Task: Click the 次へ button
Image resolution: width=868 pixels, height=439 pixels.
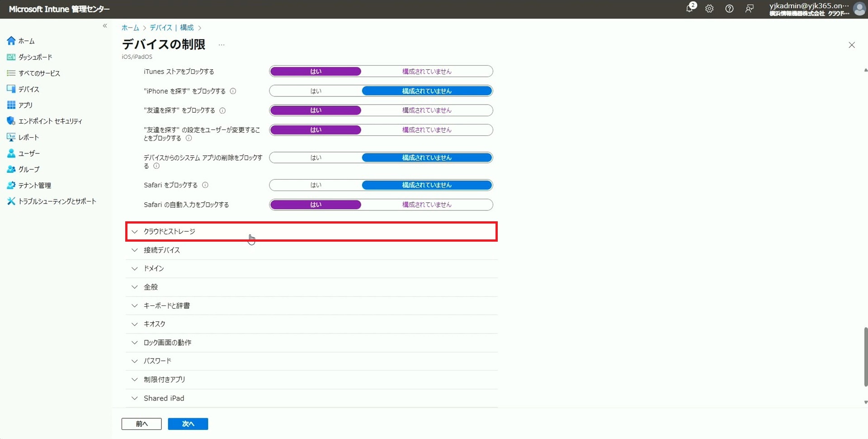Action: point(188,424)
